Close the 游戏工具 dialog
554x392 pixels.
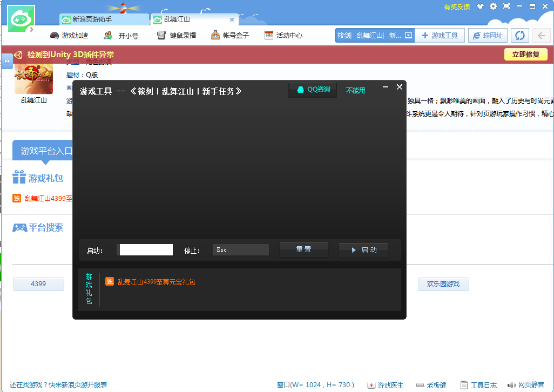400,87
